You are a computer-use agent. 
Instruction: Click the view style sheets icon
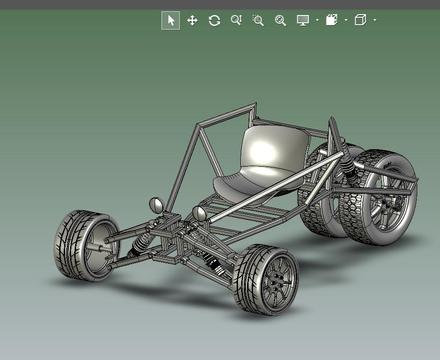[x=331, y=20]
